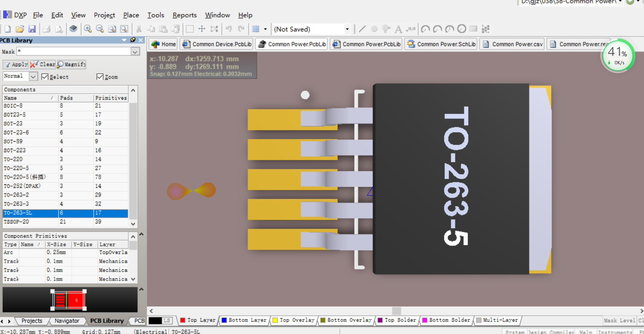Viewport: 644px width, 334px height.
Task: Open the Mask dropdown arrow
Action: click(x=135, y=52)
